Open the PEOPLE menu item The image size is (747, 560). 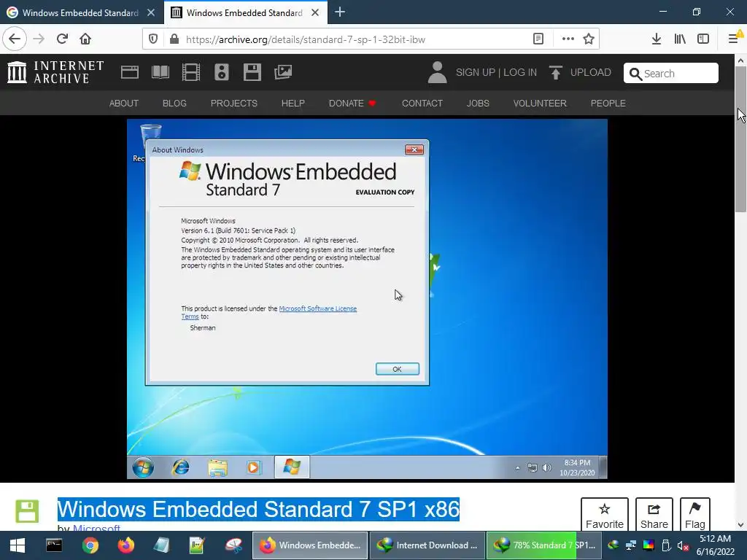pyautogui.click(x=608, y=104)
